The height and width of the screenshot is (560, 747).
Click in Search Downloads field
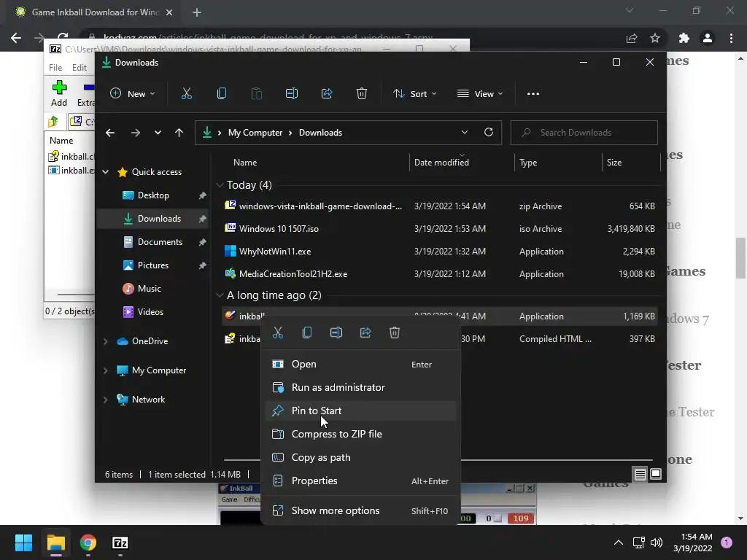click(x=584, y=133)
